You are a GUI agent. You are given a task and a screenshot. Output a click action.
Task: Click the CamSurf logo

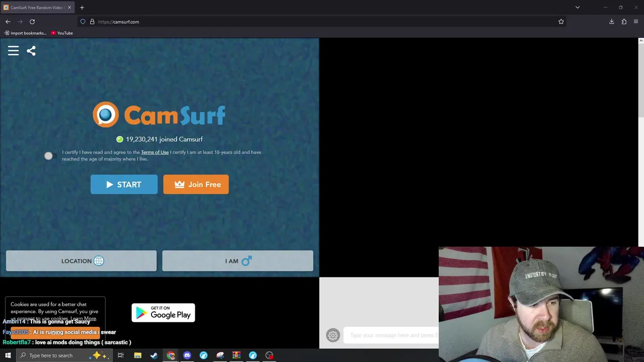click(159, 115)
